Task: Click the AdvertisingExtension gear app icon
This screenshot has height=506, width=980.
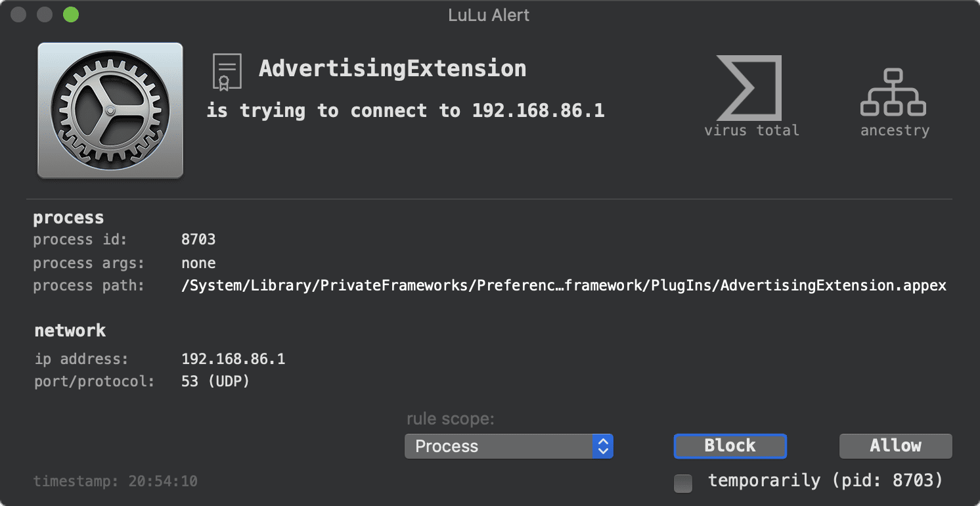Action: point(110,110)
